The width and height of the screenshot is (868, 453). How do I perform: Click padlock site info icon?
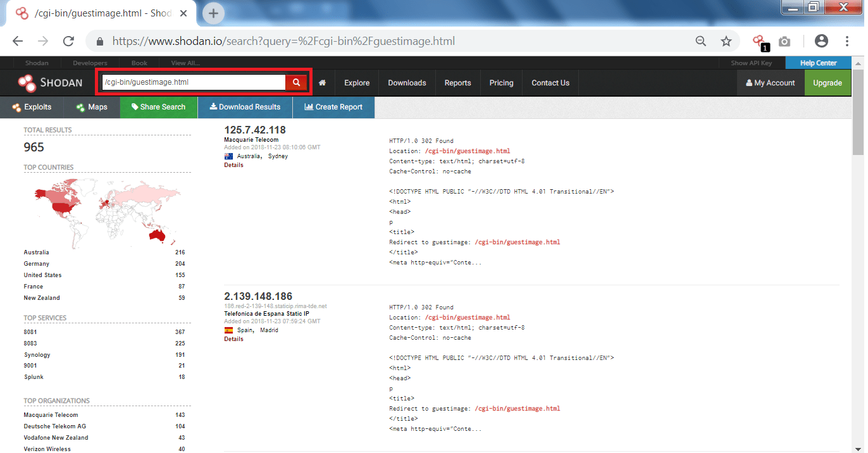coord(99,42)
